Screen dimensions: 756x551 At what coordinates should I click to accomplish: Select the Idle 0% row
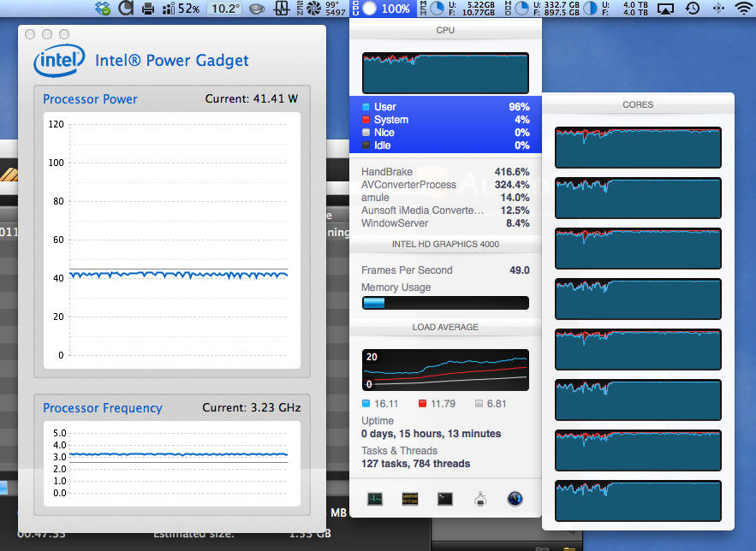(445, 145)
